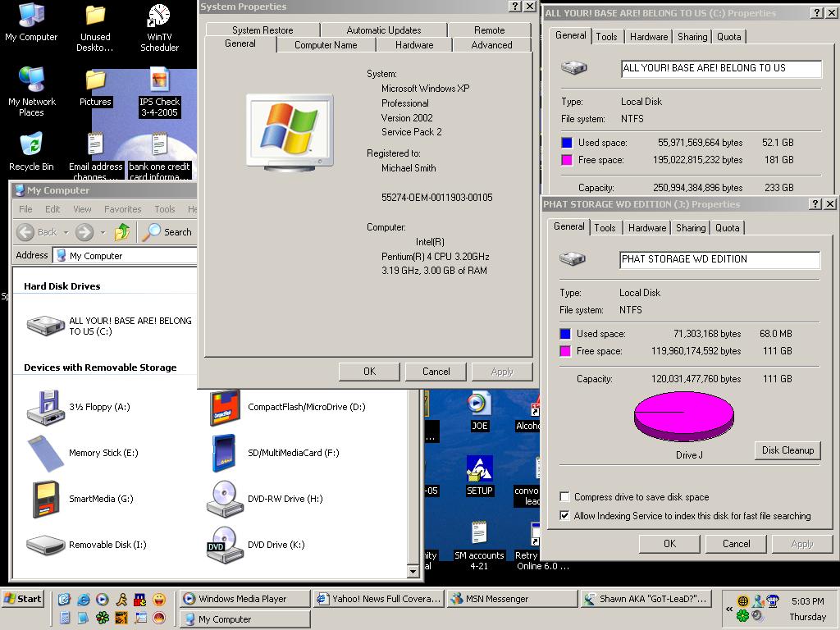
Task: Select the WinTV Scheduler desktop shortcut
Action: (159, 28)
